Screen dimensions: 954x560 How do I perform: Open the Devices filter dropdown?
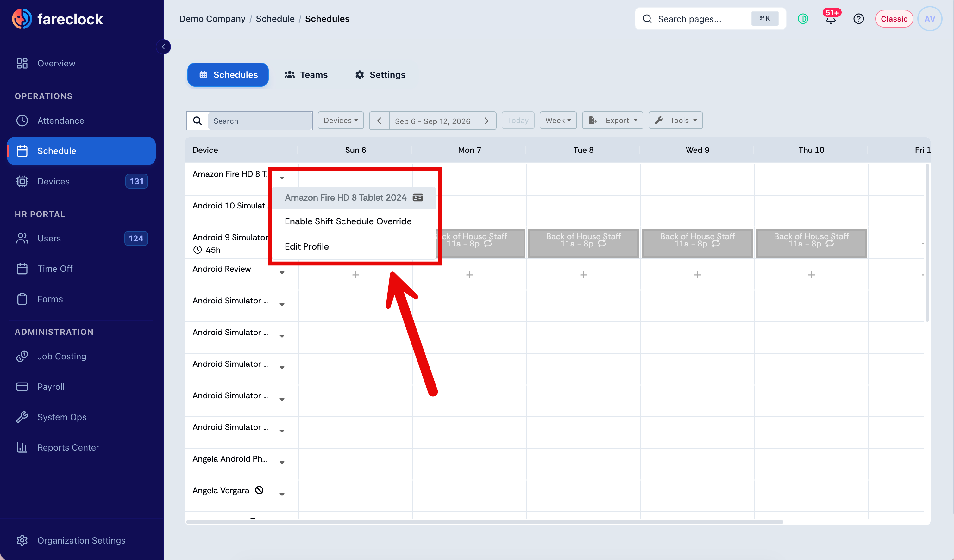[340, 120]
